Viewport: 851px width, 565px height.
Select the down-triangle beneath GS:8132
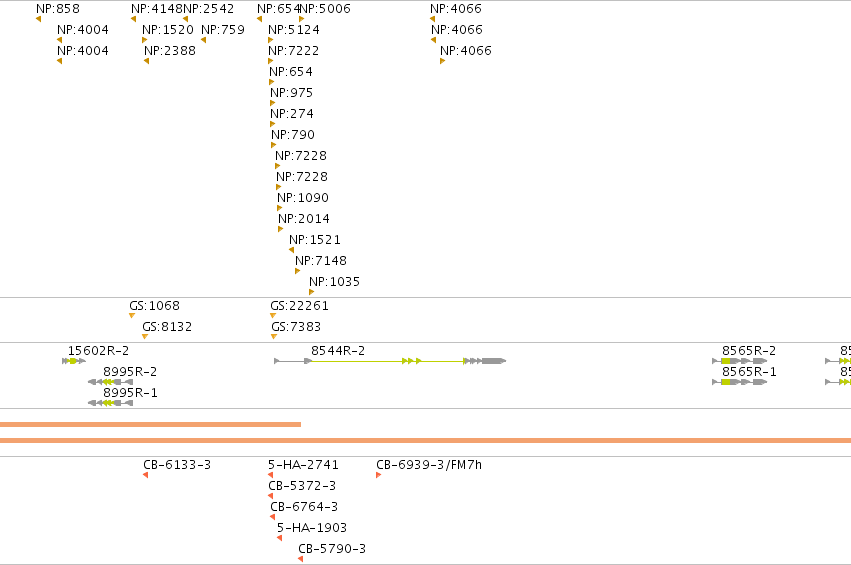pyautogui.click(x=145, y=337)
